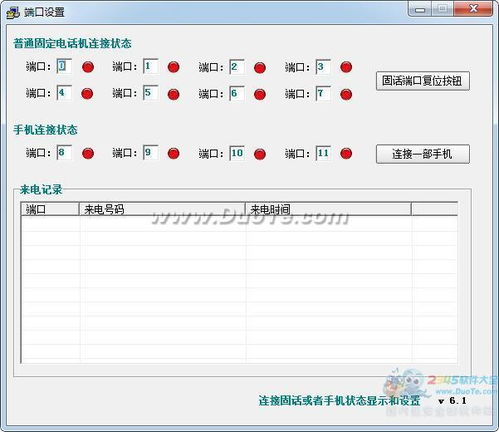Select the port 4 input field

pyautogui.click(x=64, y=93)
